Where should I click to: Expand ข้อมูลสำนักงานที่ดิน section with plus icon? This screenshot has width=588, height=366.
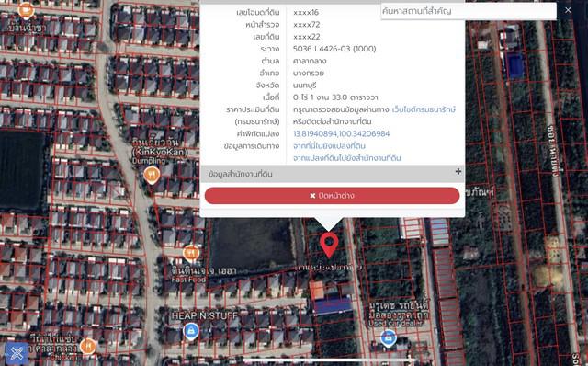(x=458, y=172)
